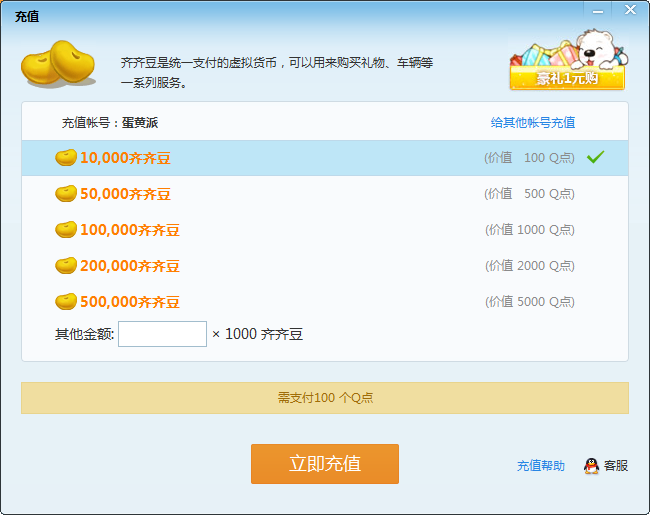Click the QQ penguin customer service icon
The image size is (650, 515).
tap(591, 466)
